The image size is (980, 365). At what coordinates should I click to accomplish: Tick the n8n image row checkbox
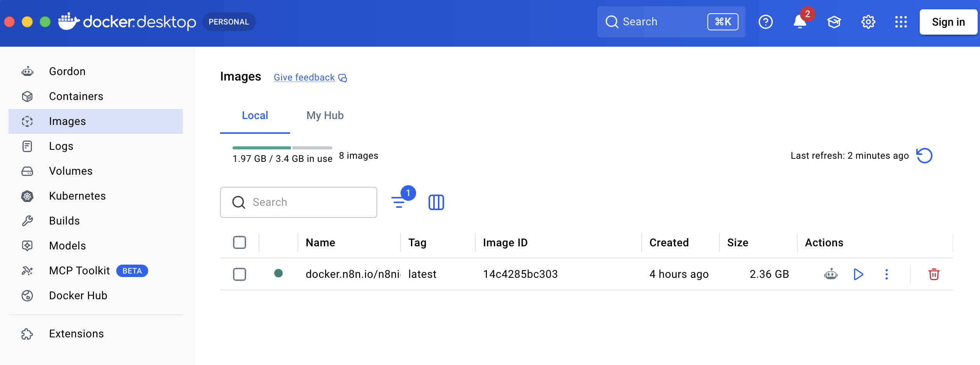[240, 274]
